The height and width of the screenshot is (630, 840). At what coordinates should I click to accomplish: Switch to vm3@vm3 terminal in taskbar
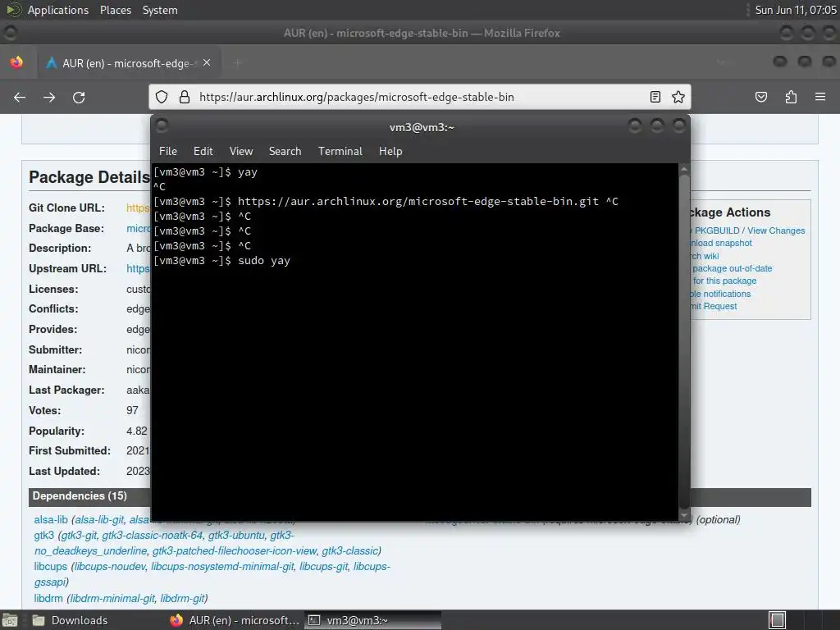point(373,620)
